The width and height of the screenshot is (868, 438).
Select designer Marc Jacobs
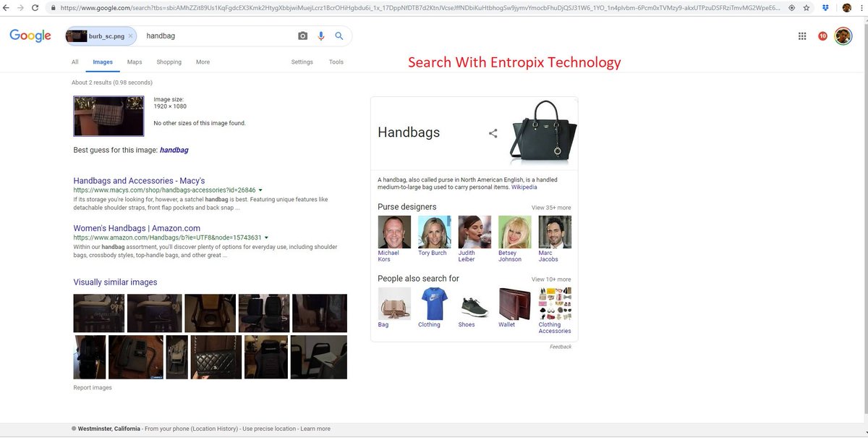tap(555, 239)
